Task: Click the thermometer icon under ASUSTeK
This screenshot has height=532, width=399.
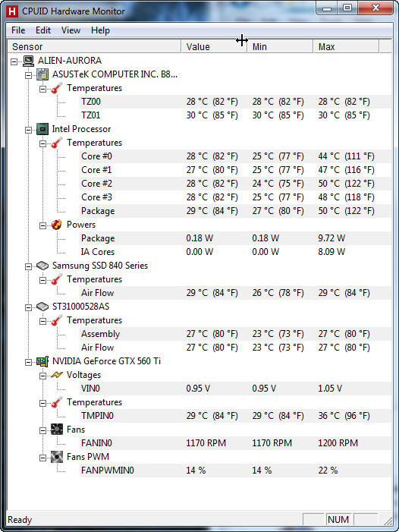Action: pyautogui.click(x=57, y=88)
